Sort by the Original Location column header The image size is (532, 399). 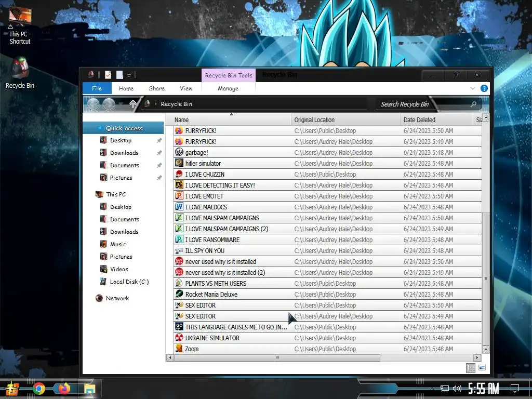[x=345, y=120]
